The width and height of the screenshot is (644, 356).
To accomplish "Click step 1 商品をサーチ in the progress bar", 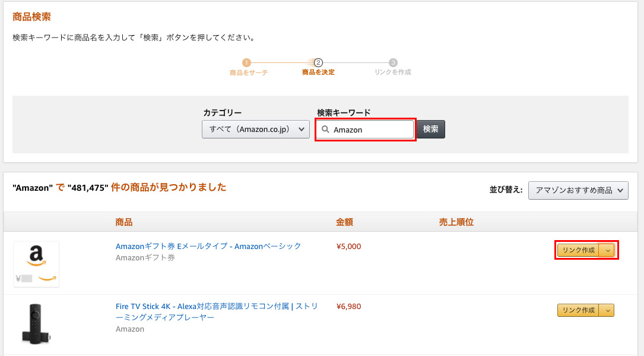I will click(x=248, y=67).
